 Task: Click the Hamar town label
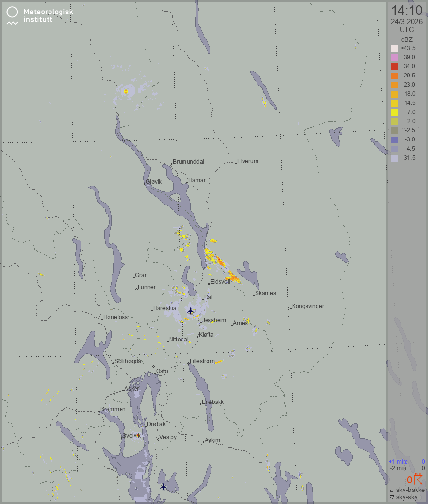[197, 180]
